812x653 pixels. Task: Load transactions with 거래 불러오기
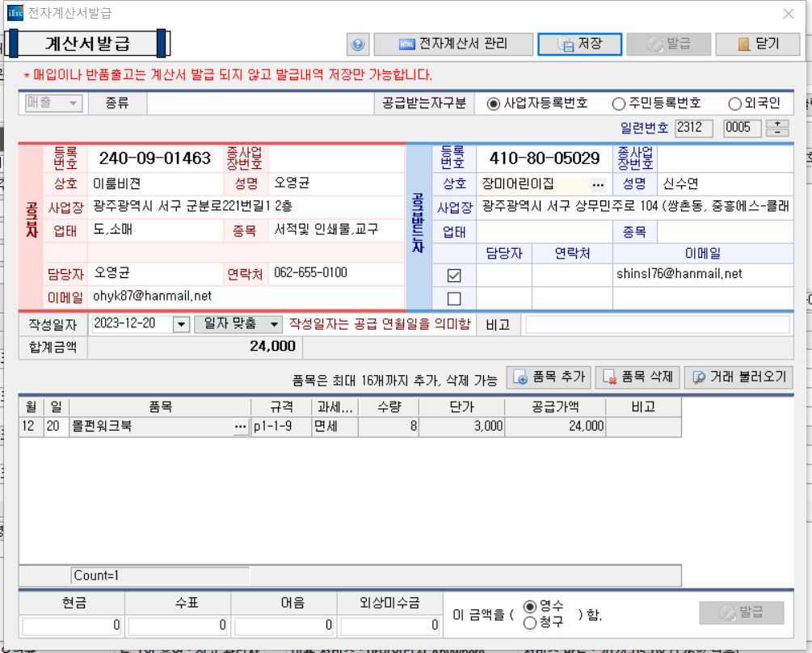738,377
